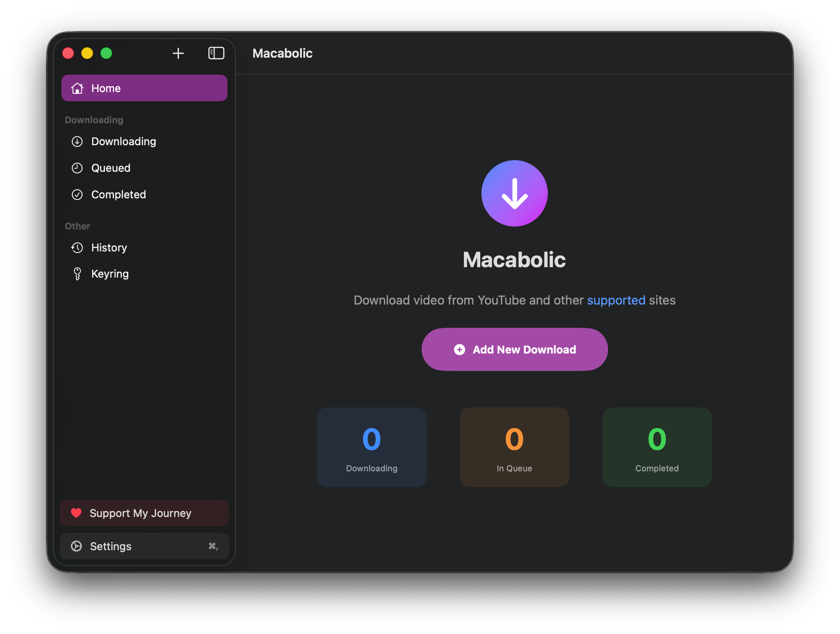Toggle the sidebar visibility icon

coord(216,53)
